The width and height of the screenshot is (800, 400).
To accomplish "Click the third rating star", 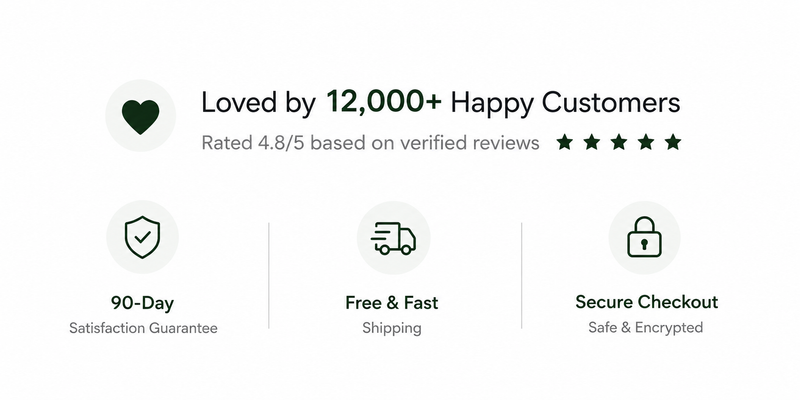I will [619, 142].
